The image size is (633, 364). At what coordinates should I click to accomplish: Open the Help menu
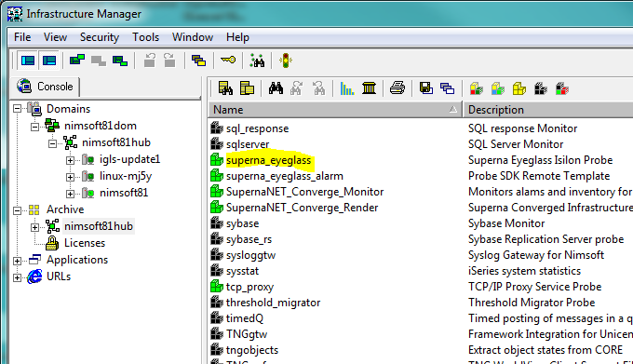point(237,37)
